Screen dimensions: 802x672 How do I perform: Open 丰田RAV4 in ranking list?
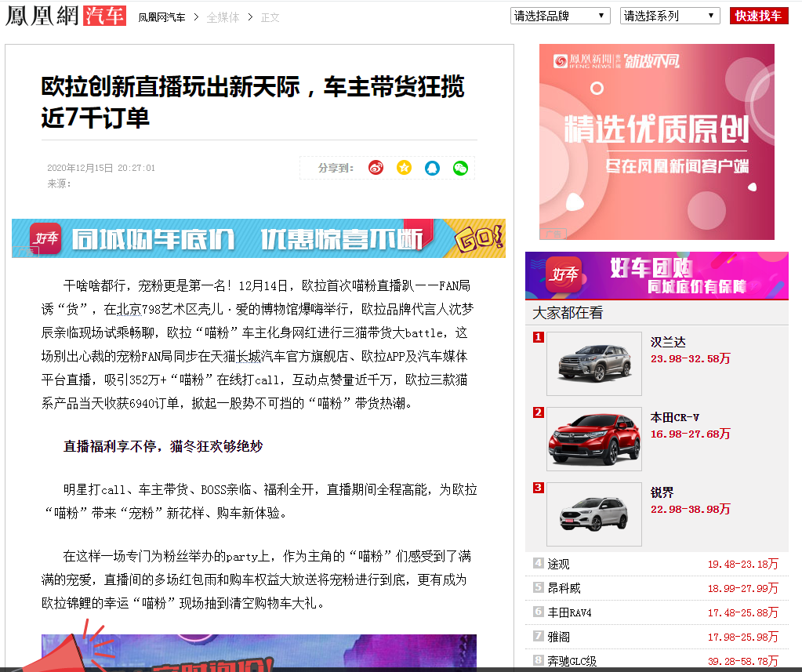[x=569, y=612]
